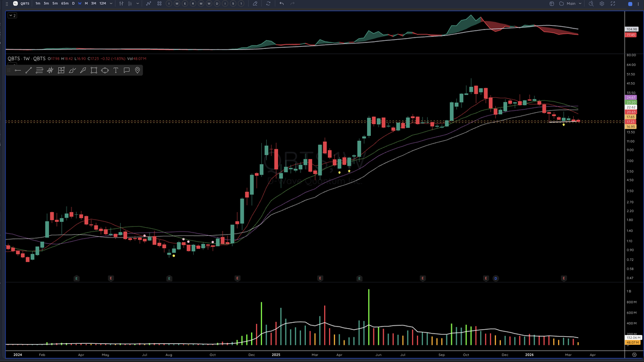Open the four-square layout grid icon

pos(159,4)
